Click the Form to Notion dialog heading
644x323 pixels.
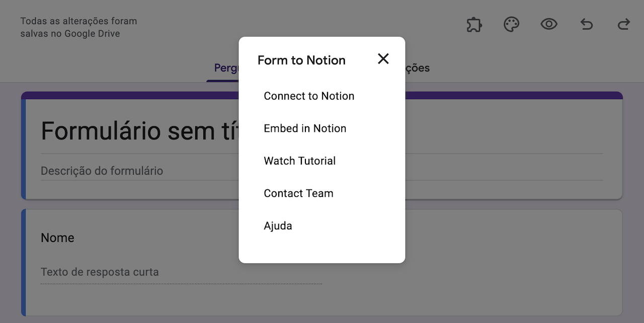click(x=301, y=60)
